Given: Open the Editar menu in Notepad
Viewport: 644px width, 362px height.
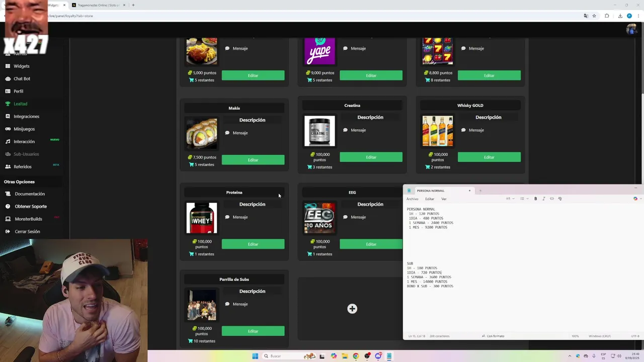Looking at the screenshot, I should coord(430,199).
